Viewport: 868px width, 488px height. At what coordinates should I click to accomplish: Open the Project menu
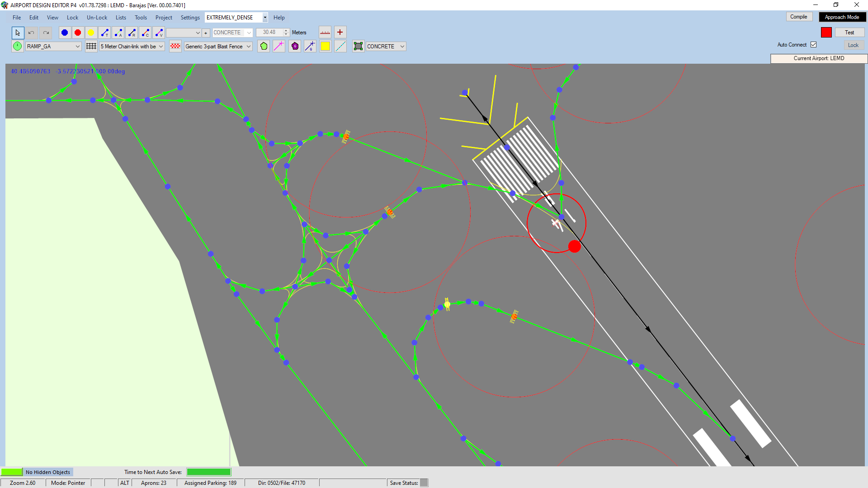(164, 18)
